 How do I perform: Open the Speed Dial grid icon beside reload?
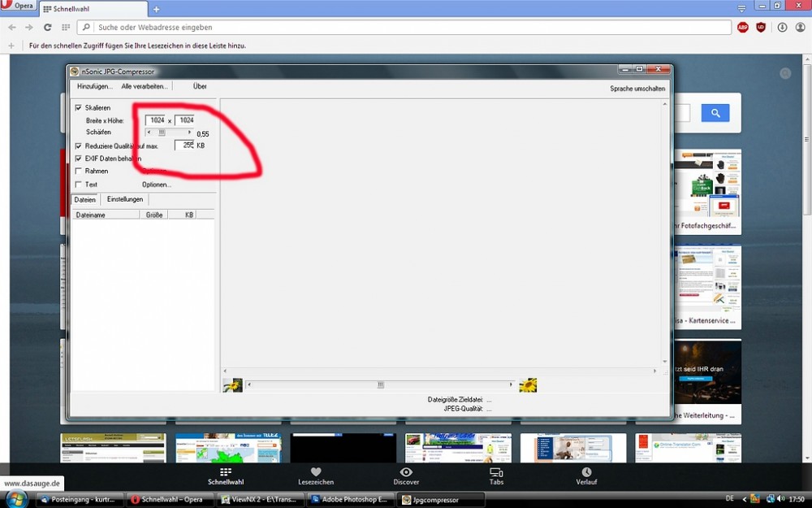pyautogui.click(x=66, y=27)
